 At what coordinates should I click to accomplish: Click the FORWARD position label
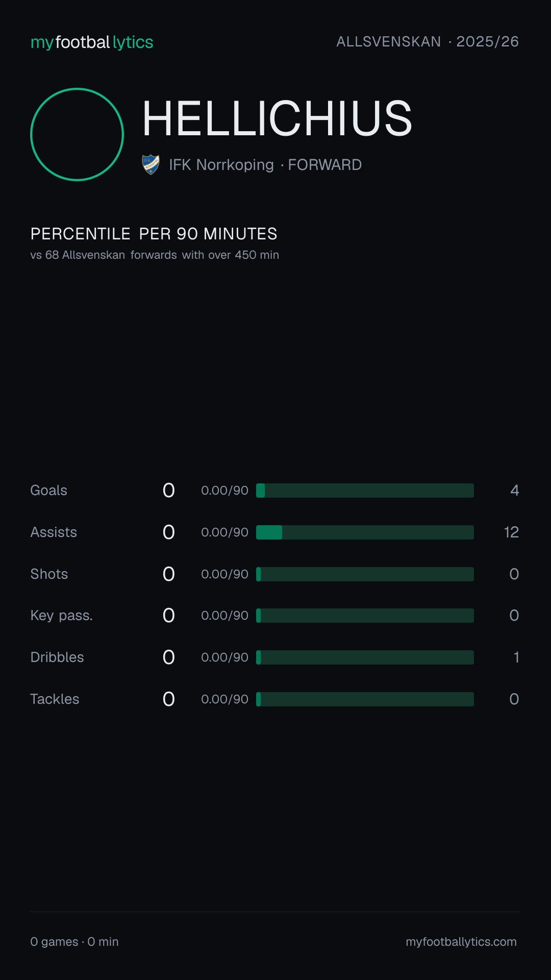point(325,165)
